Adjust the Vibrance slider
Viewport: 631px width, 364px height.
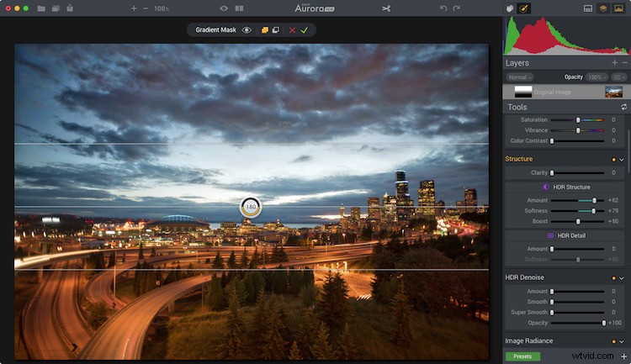(x=577, y=130)
